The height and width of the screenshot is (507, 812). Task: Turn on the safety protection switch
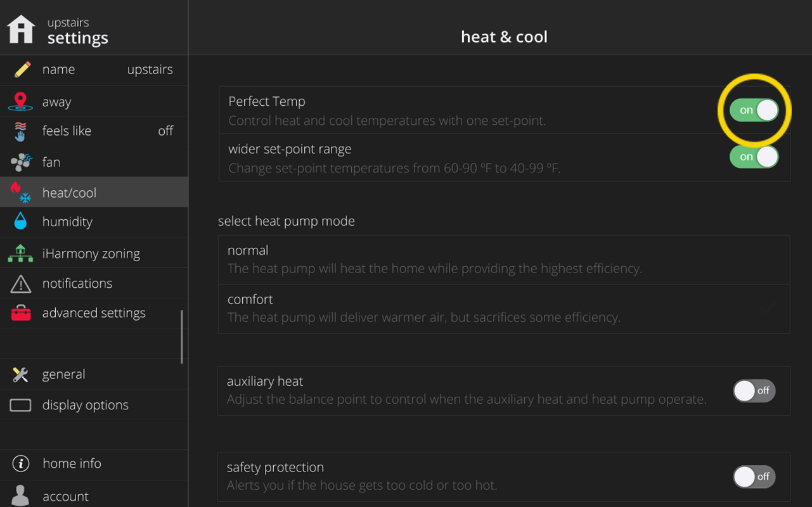(754, 477)
